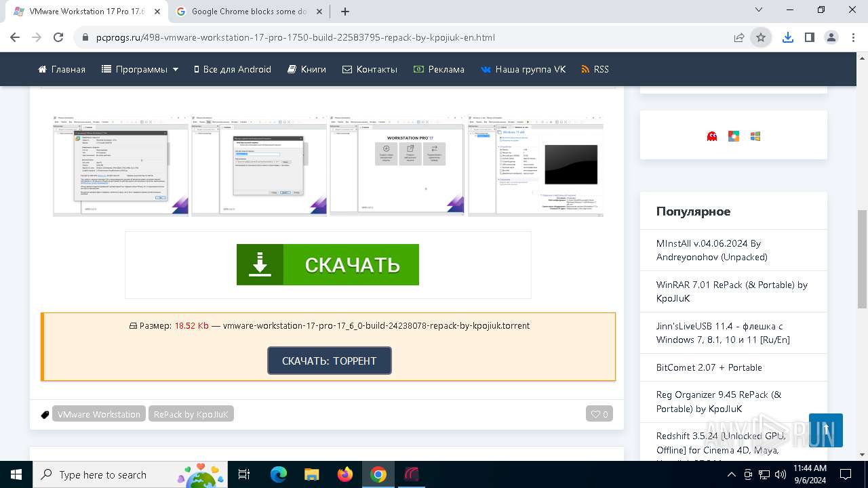Toggle the Chrome side panel
Viewport: 868px width, 488px height.
809,37
